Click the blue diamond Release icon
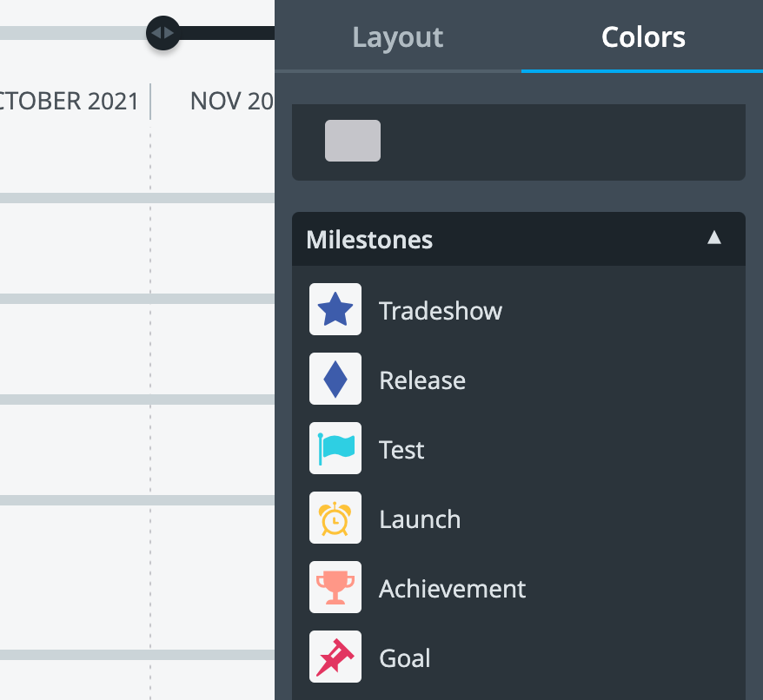763x700 pixels. (x=335, y=379)
